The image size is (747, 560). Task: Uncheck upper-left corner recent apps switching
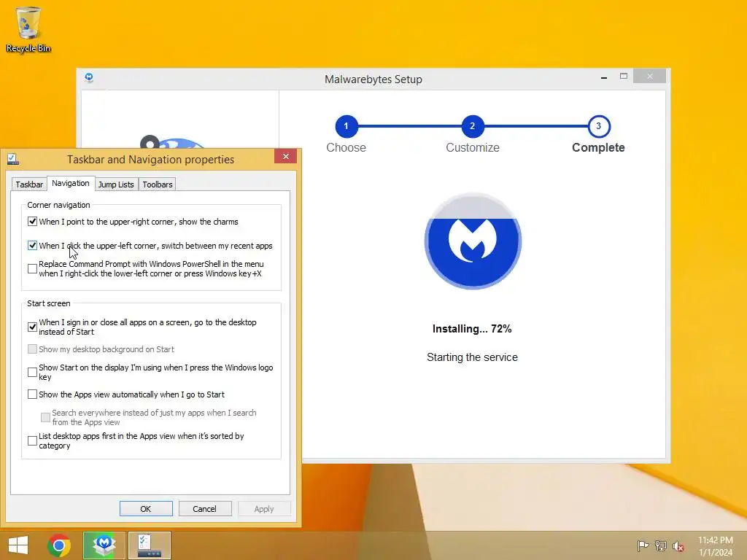tap(32, 246)
